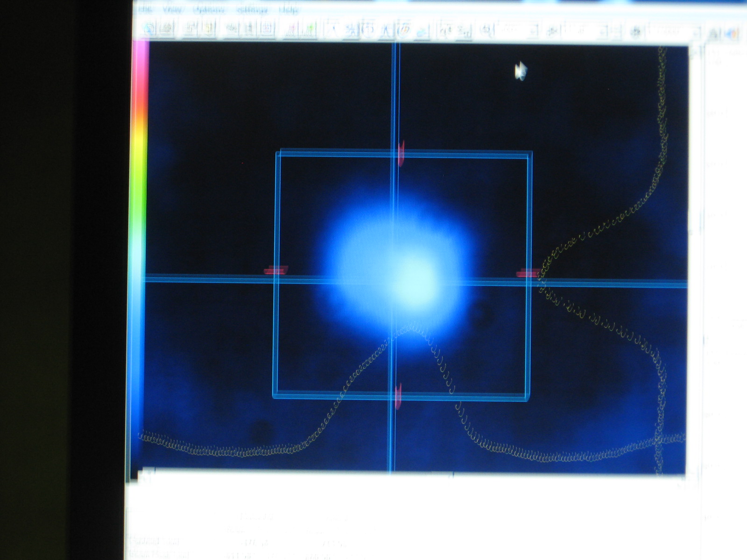
Task: Open the File menu
Action: click(x=146, y=8)
